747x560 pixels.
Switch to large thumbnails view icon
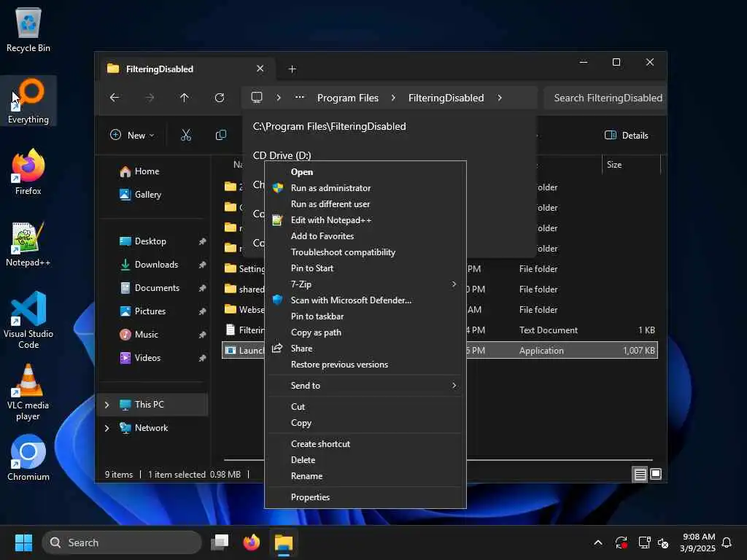(x=656, y=474)
